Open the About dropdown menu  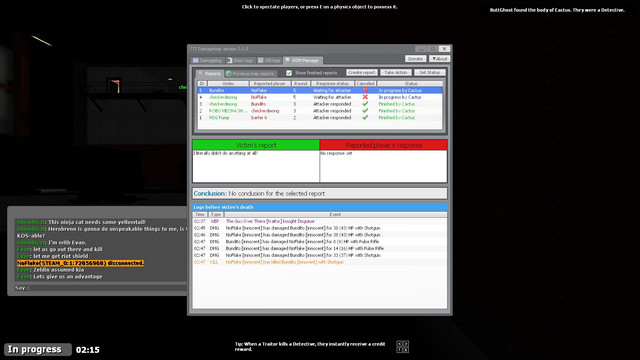click(440, 59)
